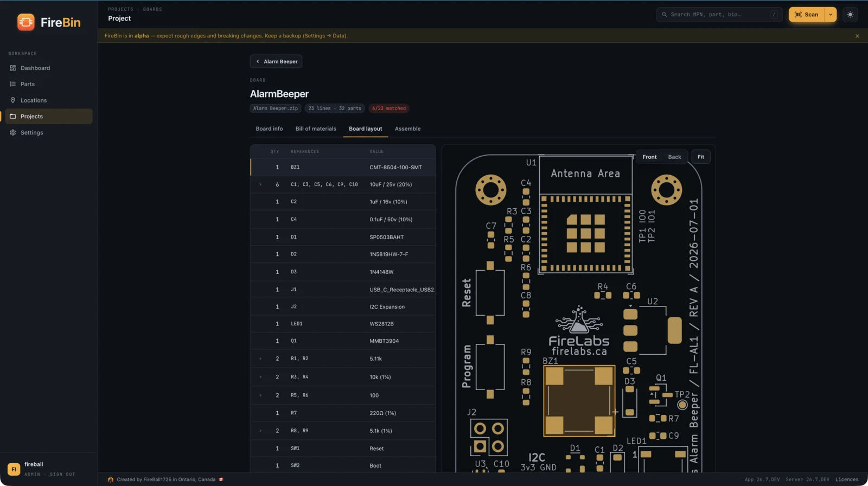Click the Fit view button
Screen dimensions: 868x486
coord(701,157)
